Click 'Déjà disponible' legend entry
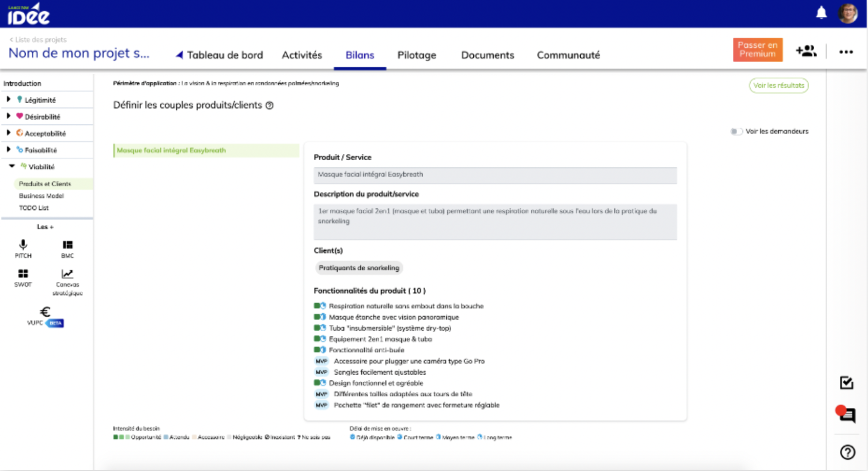This screenshot has width=868, height=471. click(372, 437)
